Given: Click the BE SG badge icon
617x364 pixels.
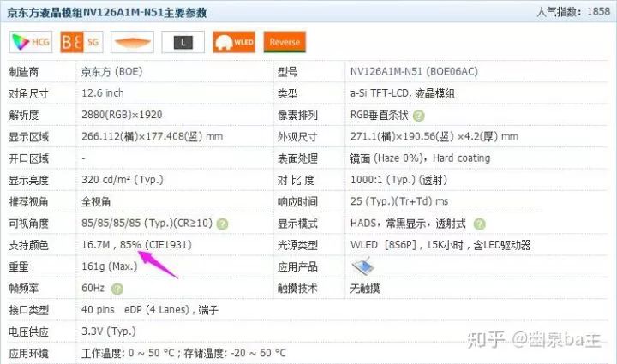Looking at the screenshot, I should pos(81,42).
